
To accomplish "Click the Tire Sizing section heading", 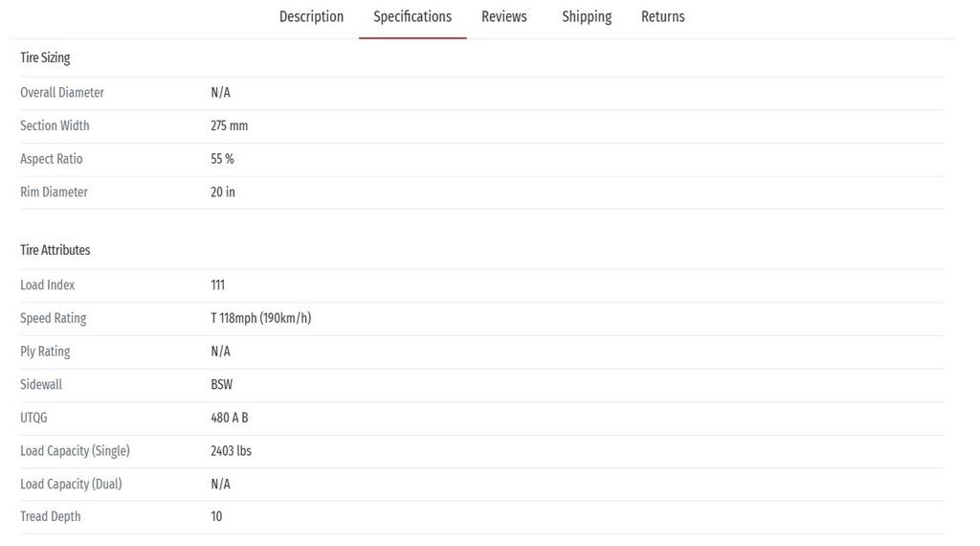I will coord(45,57).
